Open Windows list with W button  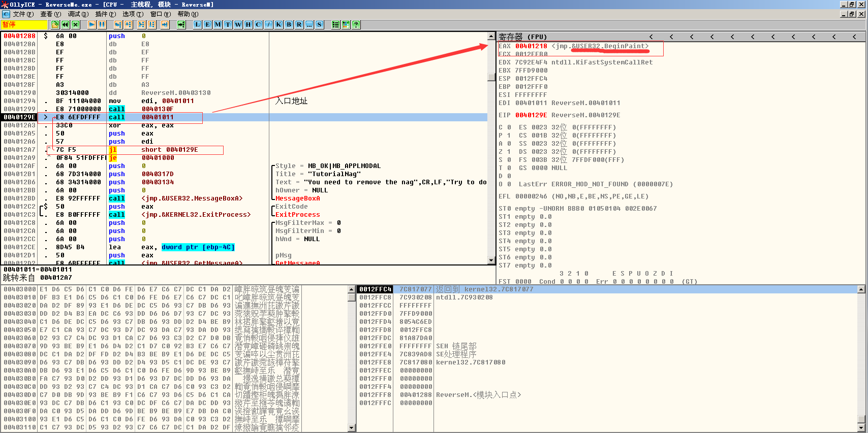[x=238, y=24]
